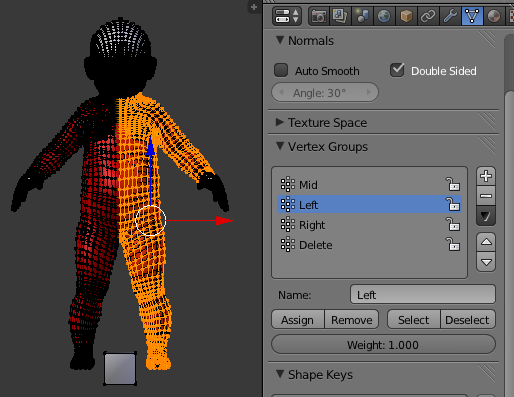Remove the active vertex group
This screenshot has height=397, width=514.
[486, 196]
